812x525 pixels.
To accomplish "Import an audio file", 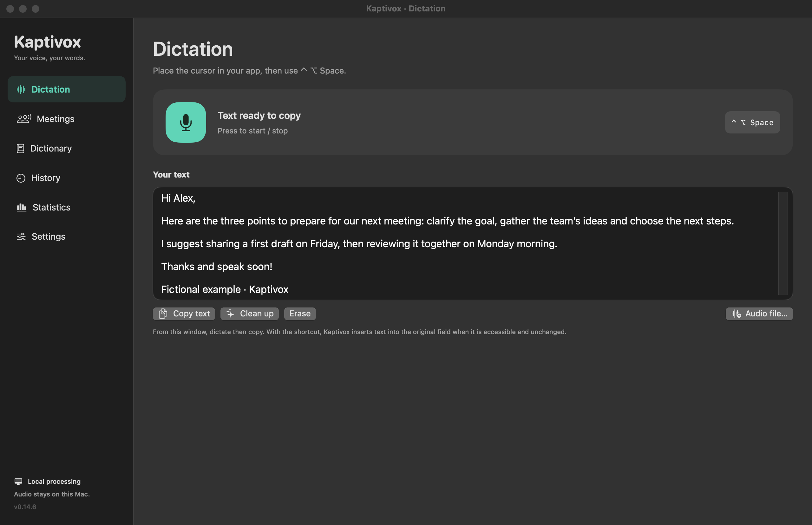I will pyautogui.click(x=759, y=314).
